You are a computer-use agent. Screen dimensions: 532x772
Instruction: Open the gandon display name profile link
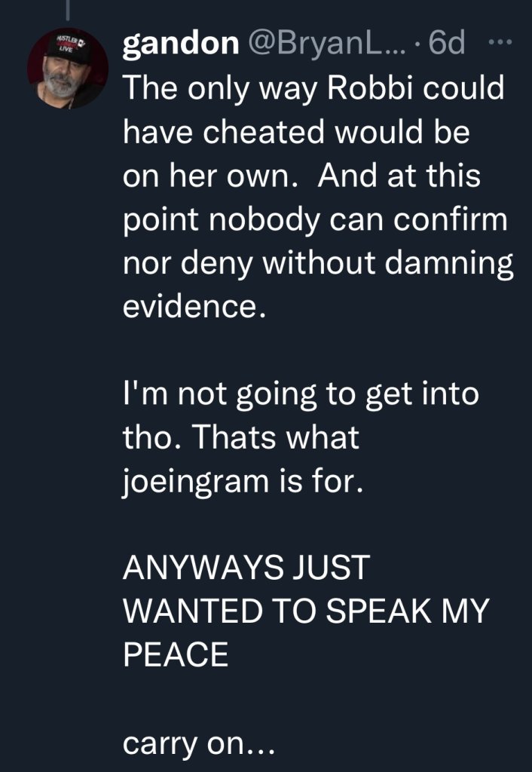pyautogui.click(x=180, y=46)
